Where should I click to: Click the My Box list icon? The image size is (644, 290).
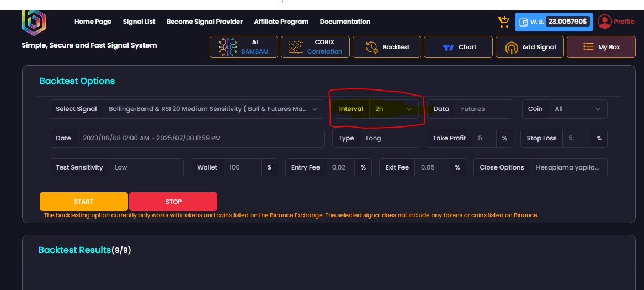point(588,47)
